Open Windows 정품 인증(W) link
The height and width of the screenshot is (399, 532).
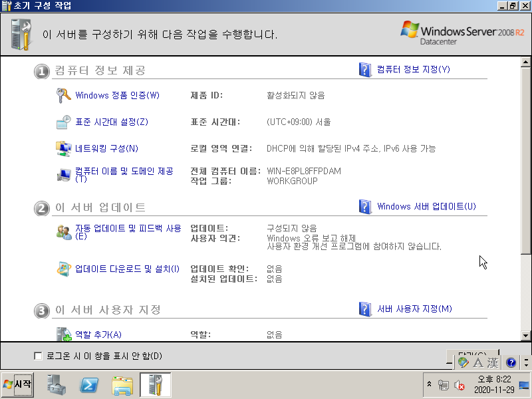click(117, 95)
